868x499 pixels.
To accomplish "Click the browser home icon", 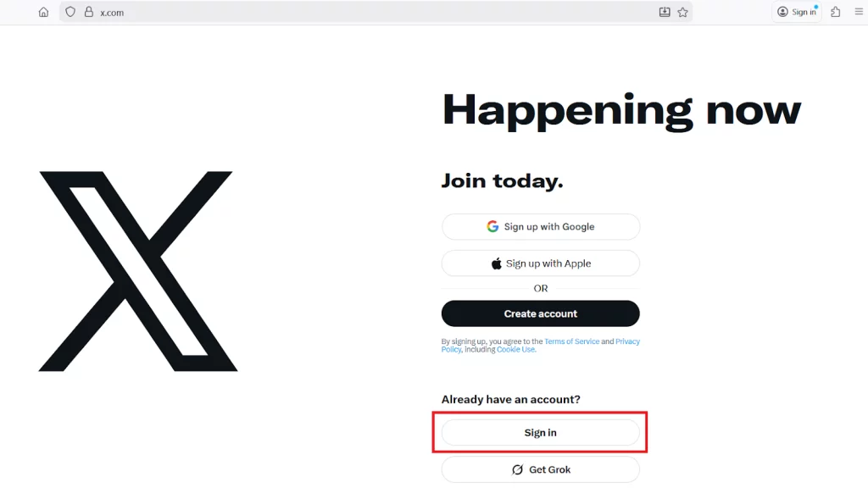I will point(43,12).
